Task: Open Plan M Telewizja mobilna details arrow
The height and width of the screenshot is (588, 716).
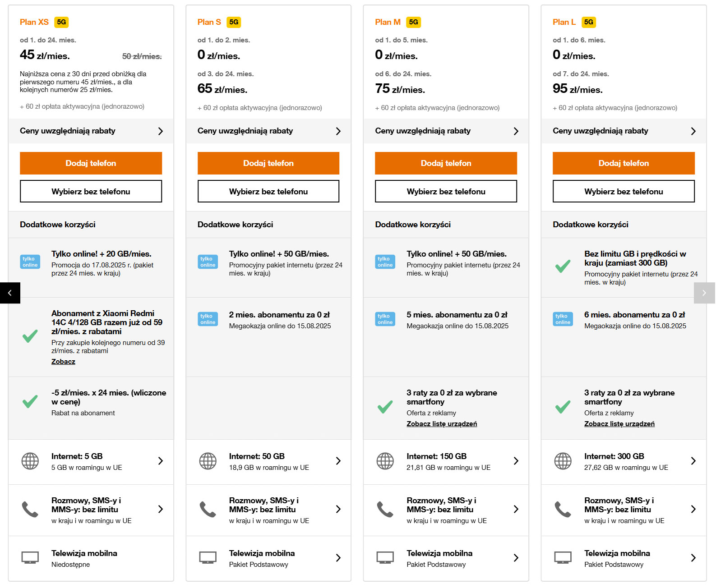Action: pyautogui.click(x=516, y=558)
